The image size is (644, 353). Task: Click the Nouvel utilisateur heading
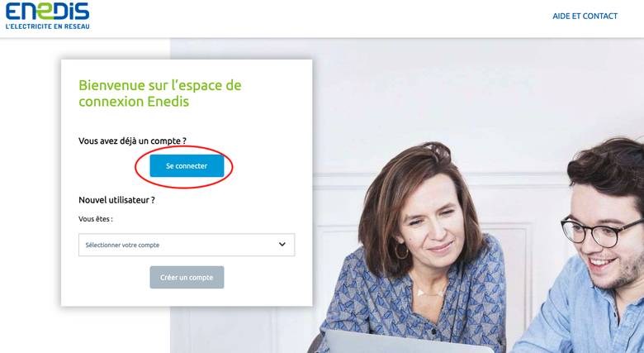coord(116,200)
